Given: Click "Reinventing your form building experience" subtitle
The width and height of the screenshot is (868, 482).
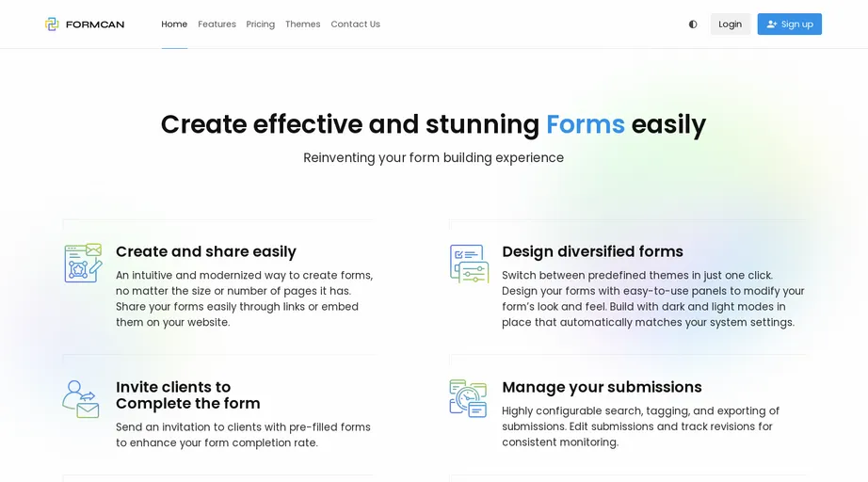Looking at the screenshot, I should 433,158.
